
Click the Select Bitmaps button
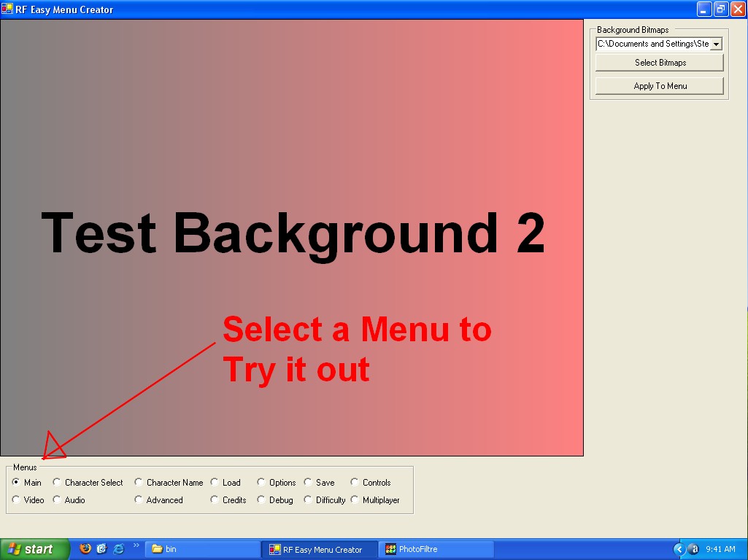click(x=660, y=63)
